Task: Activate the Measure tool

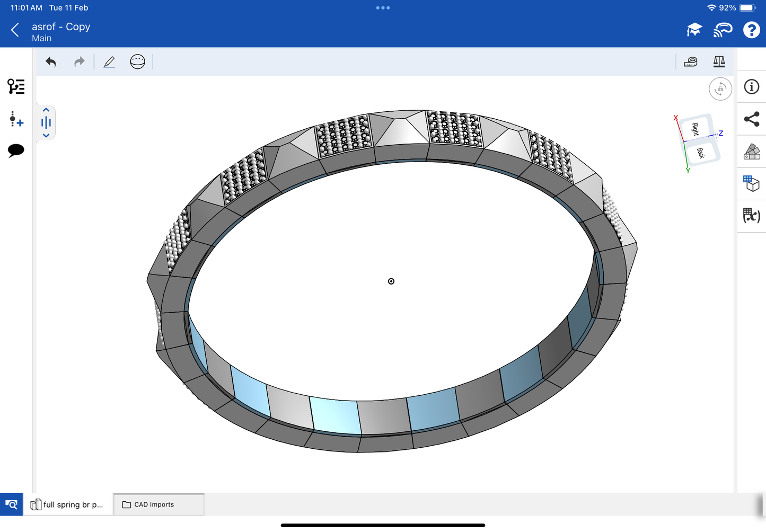Action: point(691,62)
